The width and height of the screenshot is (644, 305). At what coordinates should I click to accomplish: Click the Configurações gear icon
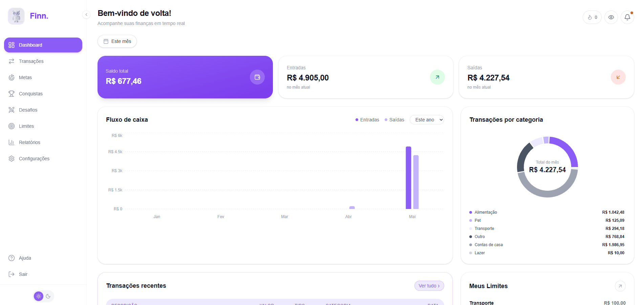coord(12,159)
